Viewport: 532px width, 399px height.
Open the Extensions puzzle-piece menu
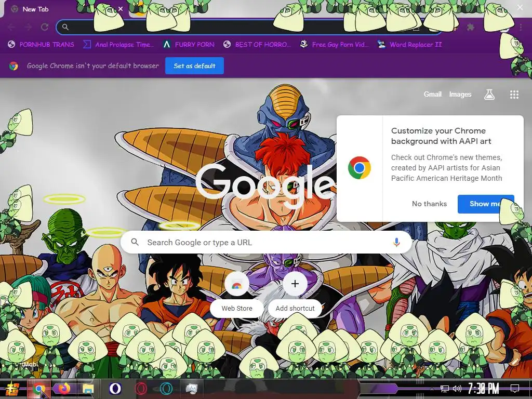pyautogui.click(x=471, y=27)
